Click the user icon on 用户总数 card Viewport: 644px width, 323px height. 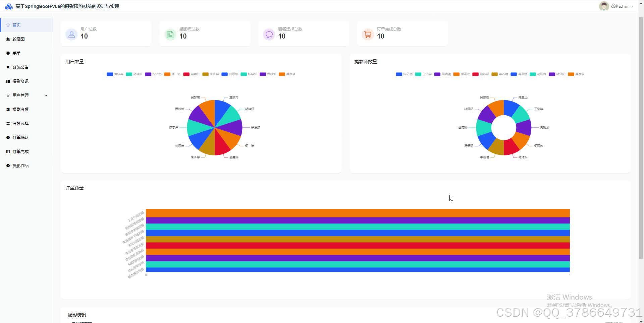coord(71,34)
